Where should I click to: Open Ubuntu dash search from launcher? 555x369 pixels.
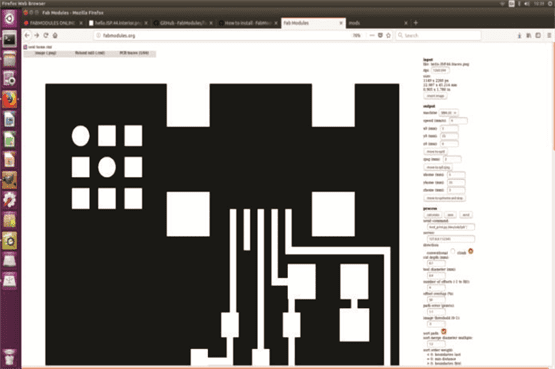[x=10, y=18]
